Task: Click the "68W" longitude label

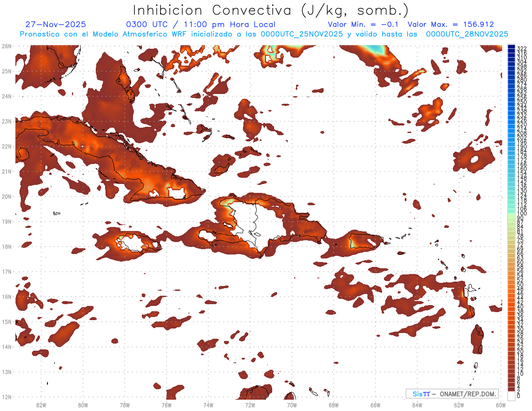Action: click(x=333, y=404)
